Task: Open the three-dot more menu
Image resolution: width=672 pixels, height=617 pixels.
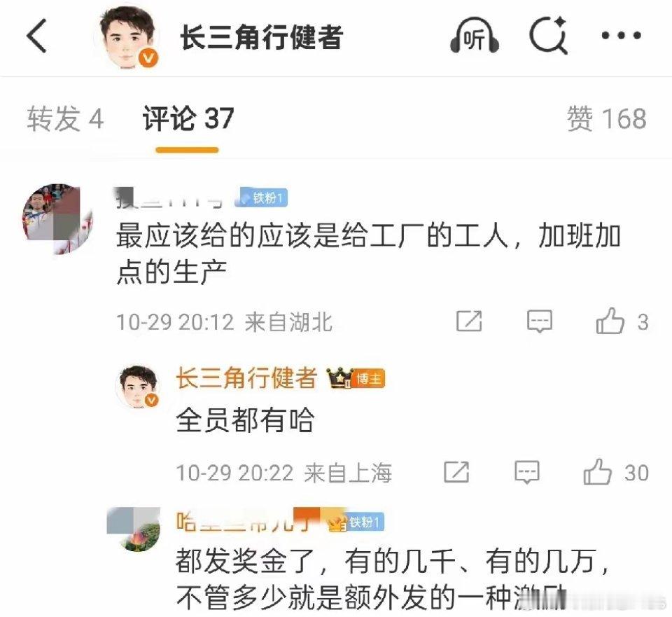Action: (x=621, y=36)
